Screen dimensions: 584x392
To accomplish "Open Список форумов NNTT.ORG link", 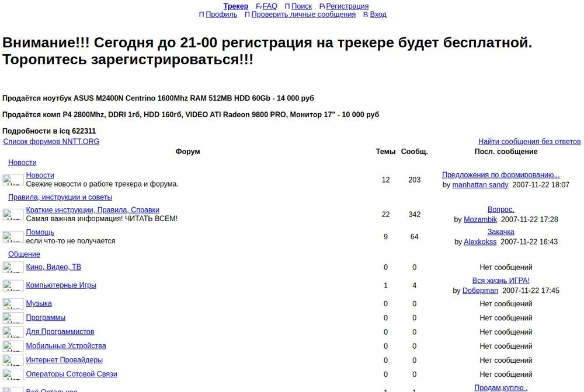I will pyautogui.click(x=51, y=142).
